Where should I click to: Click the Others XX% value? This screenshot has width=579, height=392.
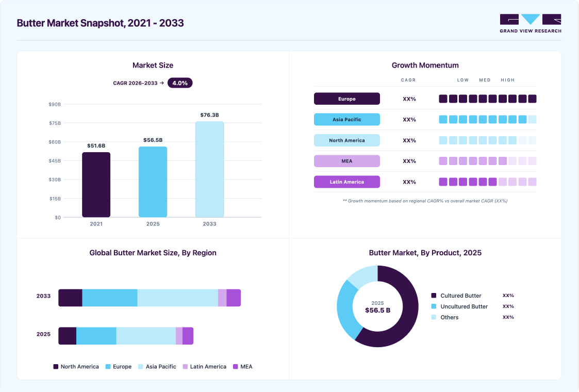click(508, 317)
